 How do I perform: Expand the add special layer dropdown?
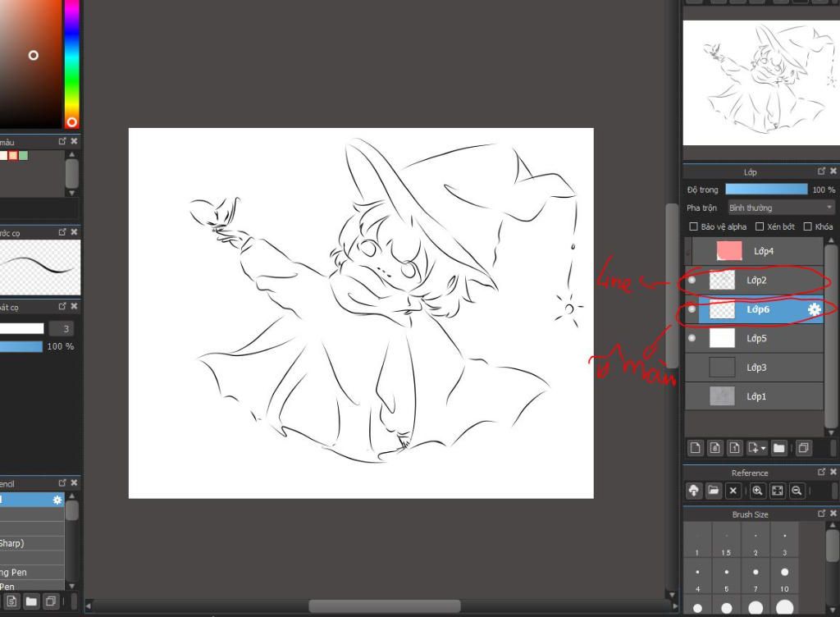[764, 448]
